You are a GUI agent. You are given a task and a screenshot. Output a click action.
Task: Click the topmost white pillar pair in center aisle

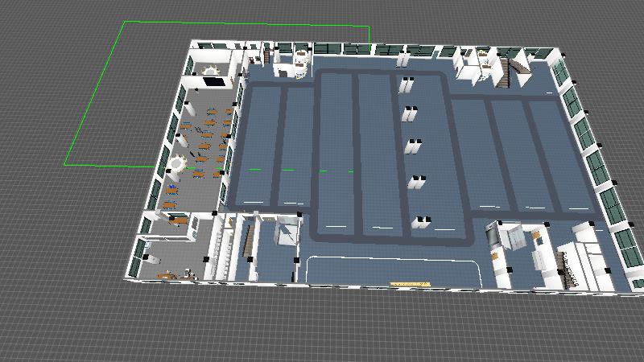click(407, 84)
